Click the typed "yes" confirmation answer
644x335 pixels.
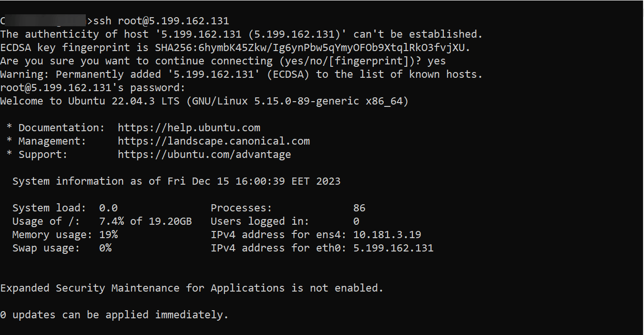[x=437, y=61]
